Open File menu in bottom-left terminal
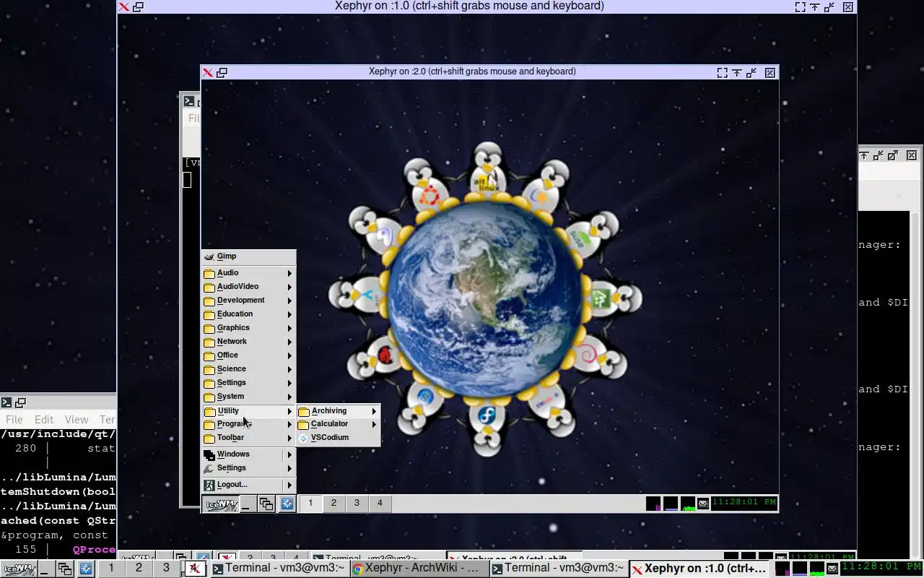This screenshot has width=924, height=578. coord(14,420)
